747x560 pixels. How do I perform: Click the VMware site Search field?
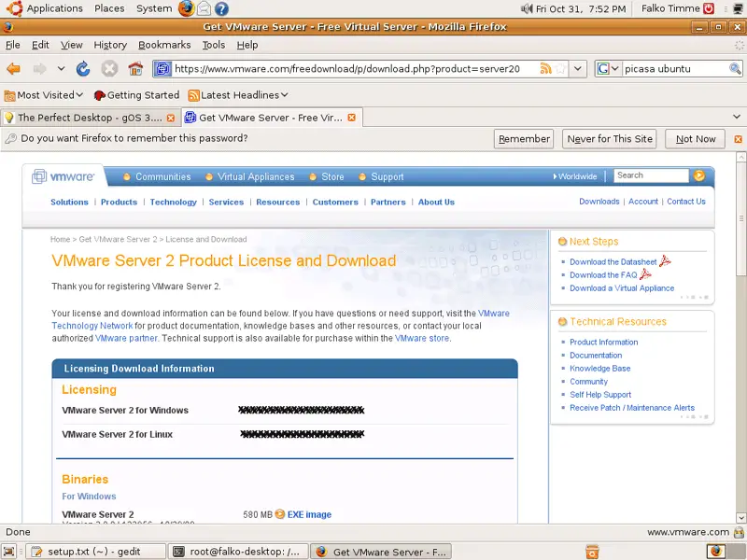(x=651, y=175)
